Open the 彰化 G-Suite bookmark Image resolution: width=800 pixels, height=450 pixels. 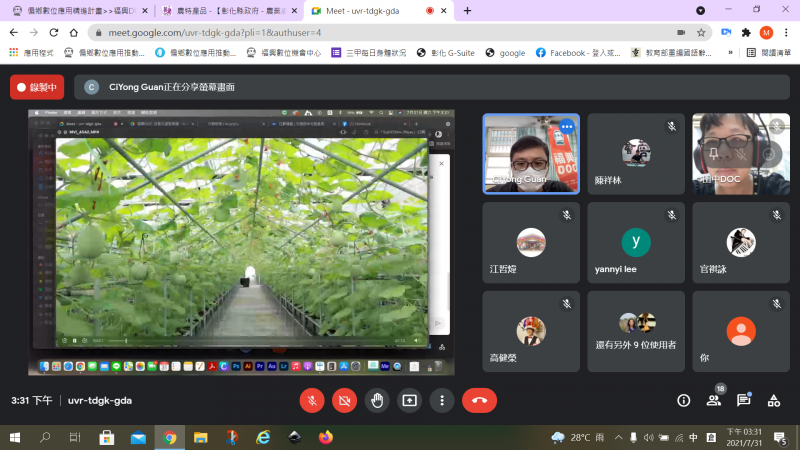point(445,53)
